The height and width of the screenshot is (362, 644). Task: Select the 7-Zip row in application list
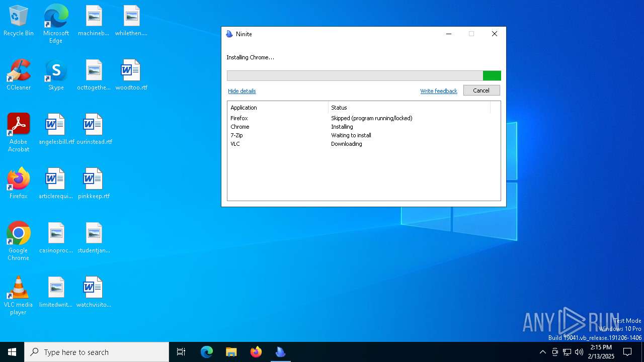359,135
